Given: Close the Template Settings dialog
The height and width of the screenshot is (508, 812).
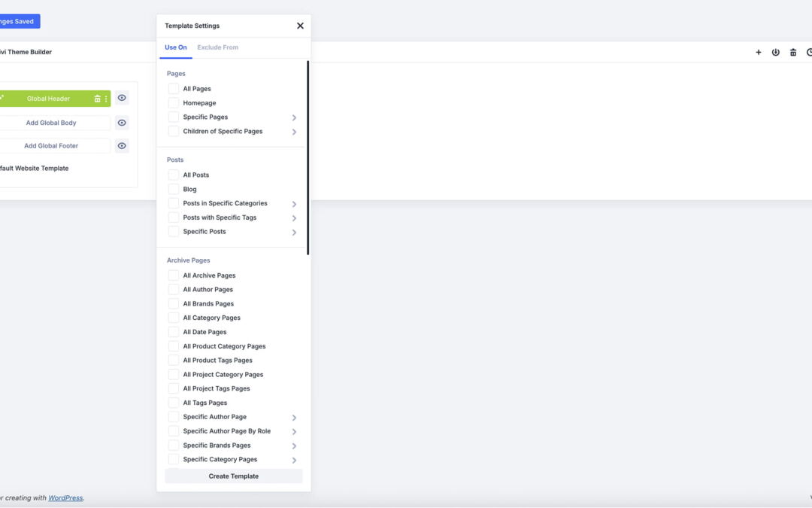Looking at the screenshot, I should [300, 26].
